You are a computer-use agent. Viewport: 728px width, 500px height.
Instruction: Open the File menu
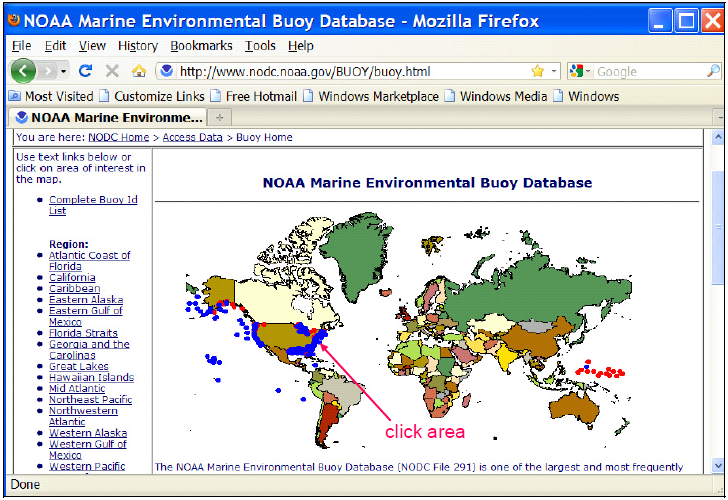coord(21,45)
